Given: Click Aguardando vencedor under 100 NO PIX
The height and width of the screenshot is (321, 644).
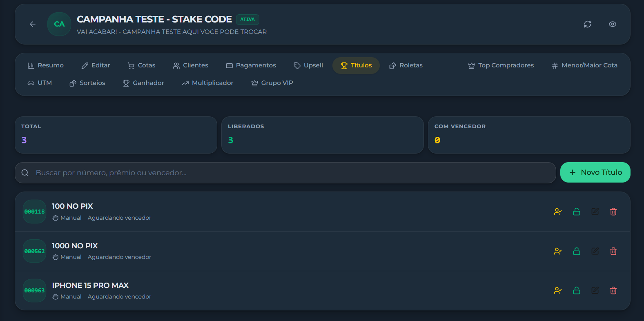Looking at the screenshot, I should pos(119,218).
